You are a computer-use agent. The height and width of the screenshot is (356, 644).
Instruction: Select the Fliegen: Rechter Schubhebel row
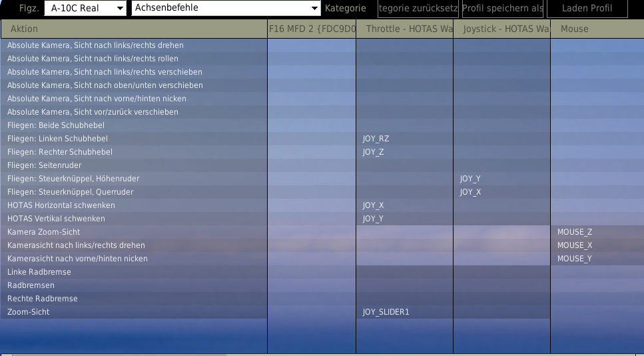(x=134, y=152)
